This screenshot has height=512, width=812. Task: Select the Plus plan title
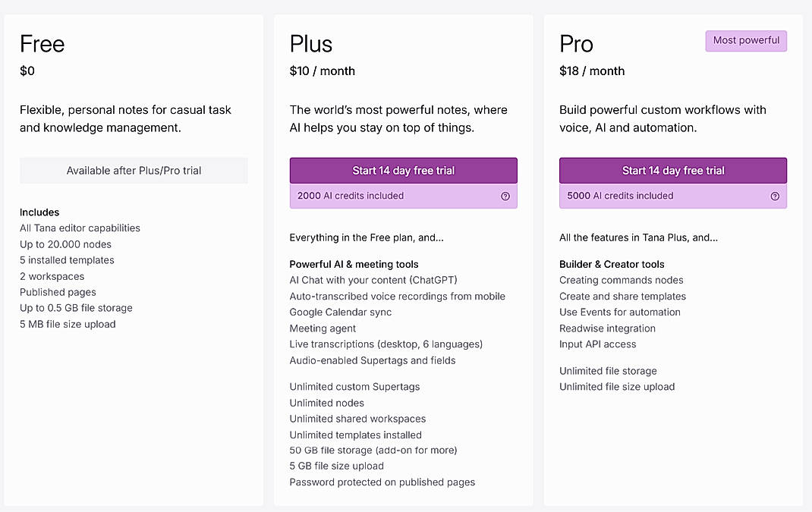coord(310,44)
